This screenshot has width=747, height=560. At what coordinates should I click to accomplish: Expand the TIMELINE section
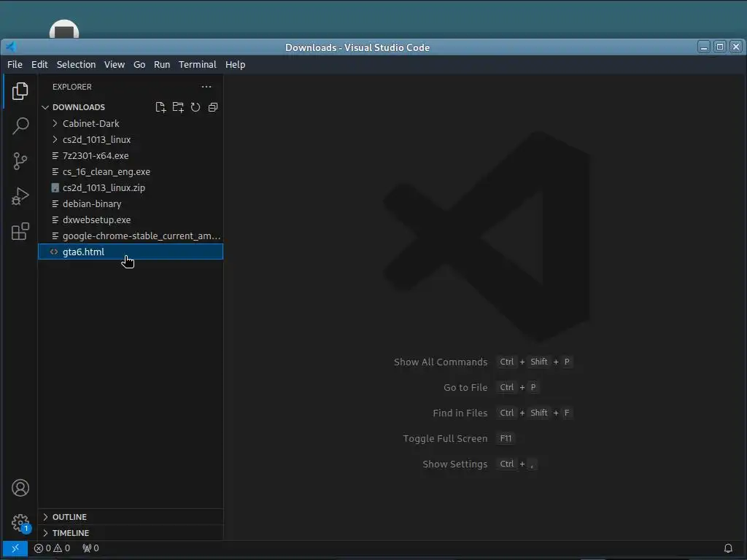pyautogui.click(x=131, y=533)
